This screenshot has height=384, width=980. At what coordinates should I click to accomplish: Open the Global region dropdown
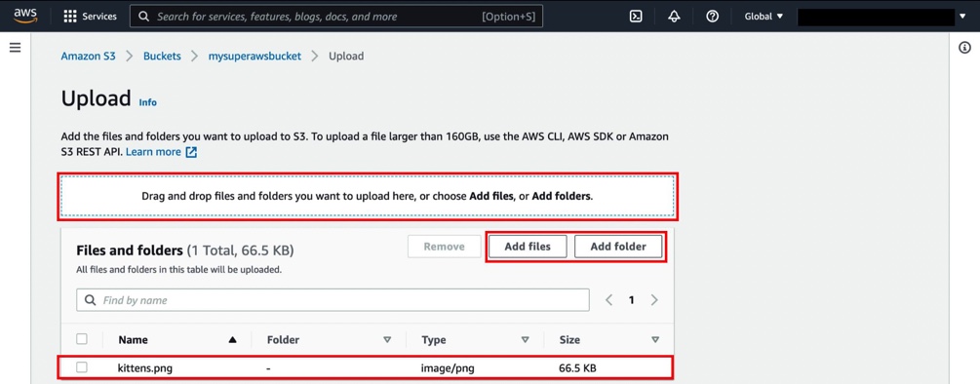[x=764, y=17]
